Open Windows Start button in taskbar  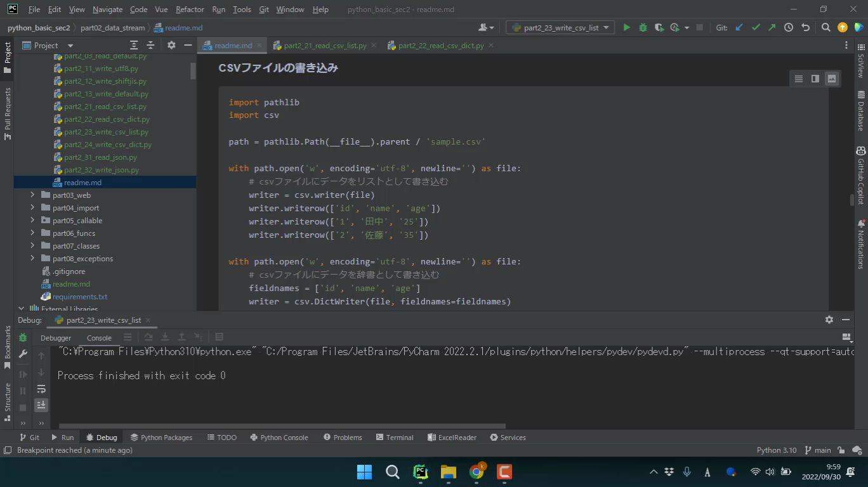(364, 472)
